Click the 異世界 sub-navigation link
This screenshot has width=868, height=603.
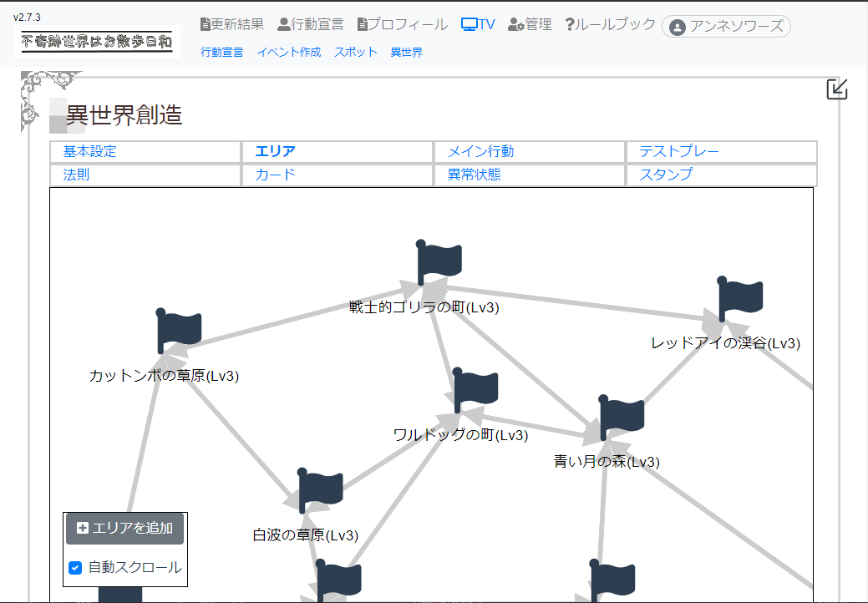(x=406, y=52)
